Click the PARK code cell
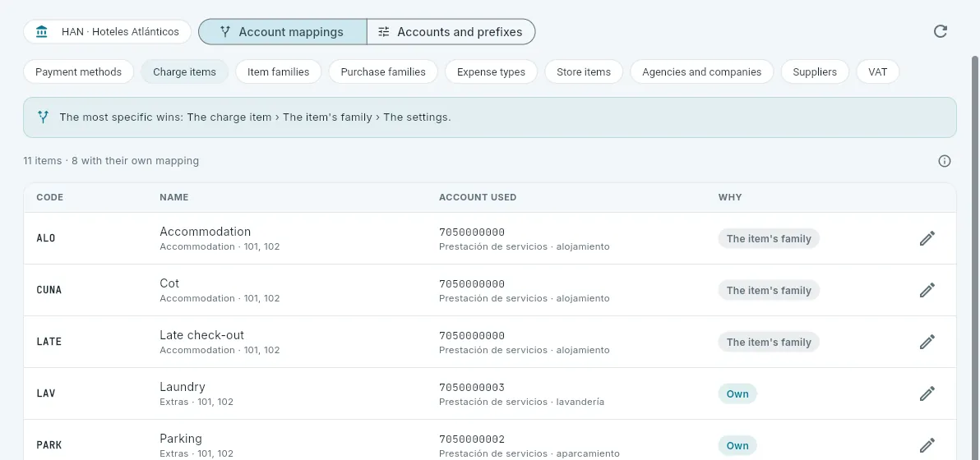The height and width of the screenshot is (460, 980). [49, 446]
